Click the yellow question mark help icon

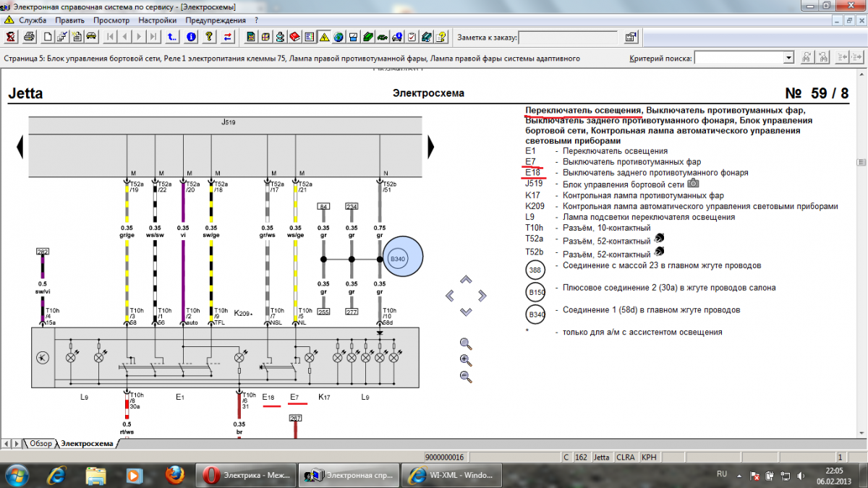pos(210,37)
